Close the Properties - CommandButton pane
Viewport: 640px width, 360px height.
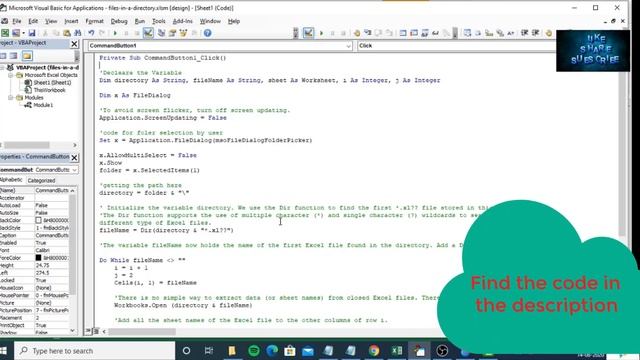tap(74, 157)
